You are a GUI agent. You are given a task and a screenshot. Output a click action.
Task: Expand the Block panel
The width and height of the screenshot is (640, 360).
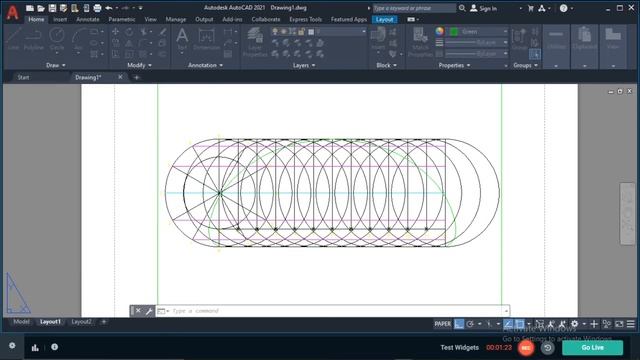tap(386, 65)
